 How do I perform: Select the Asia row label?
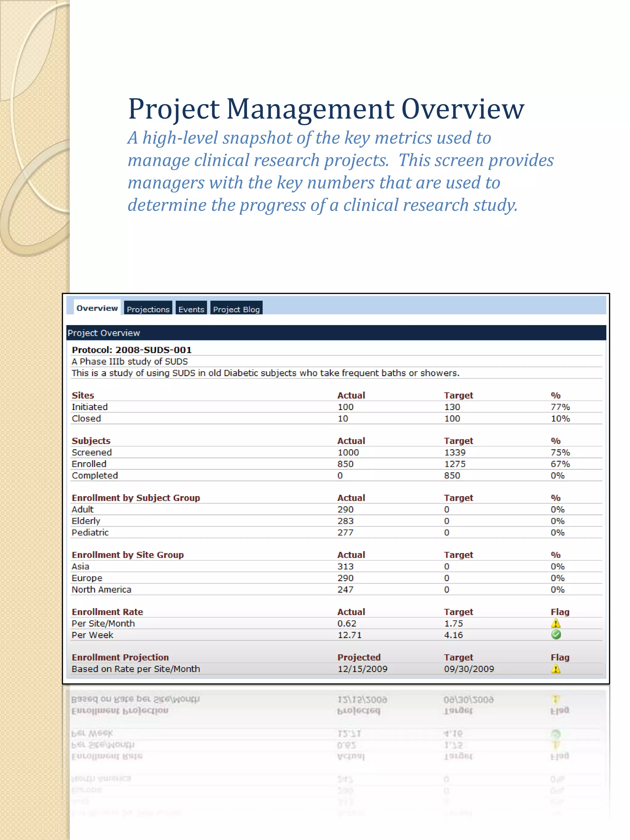click(80, 566)
